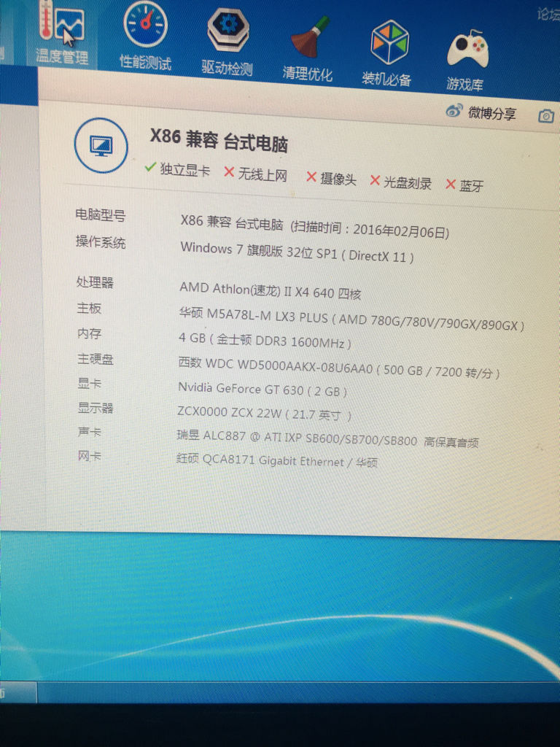Click the 处理器 row label
Screen dimensions: 560x747
[95, 282]
